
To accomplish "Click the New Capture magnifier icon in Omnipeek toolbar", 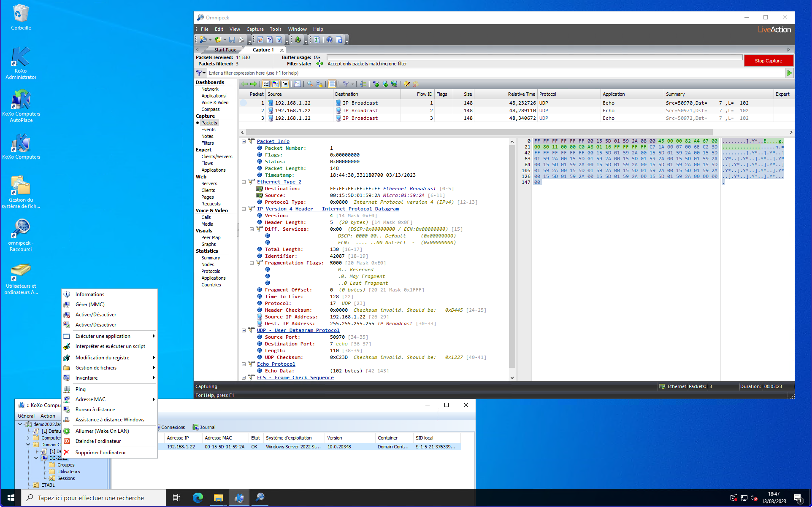I will click(x=203, y=40).
